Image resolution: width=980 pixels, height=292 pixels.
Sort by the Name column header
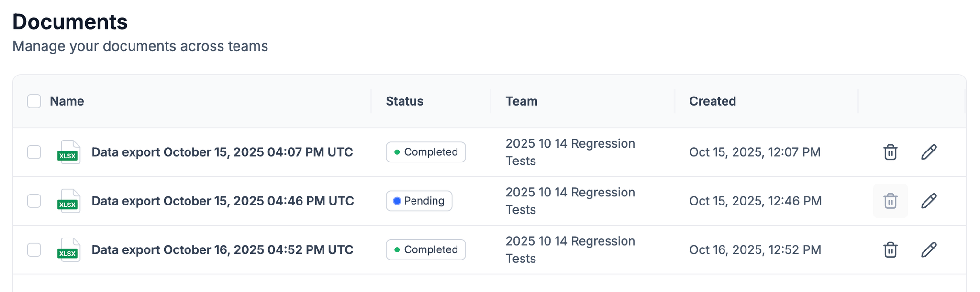click(67, 101)
